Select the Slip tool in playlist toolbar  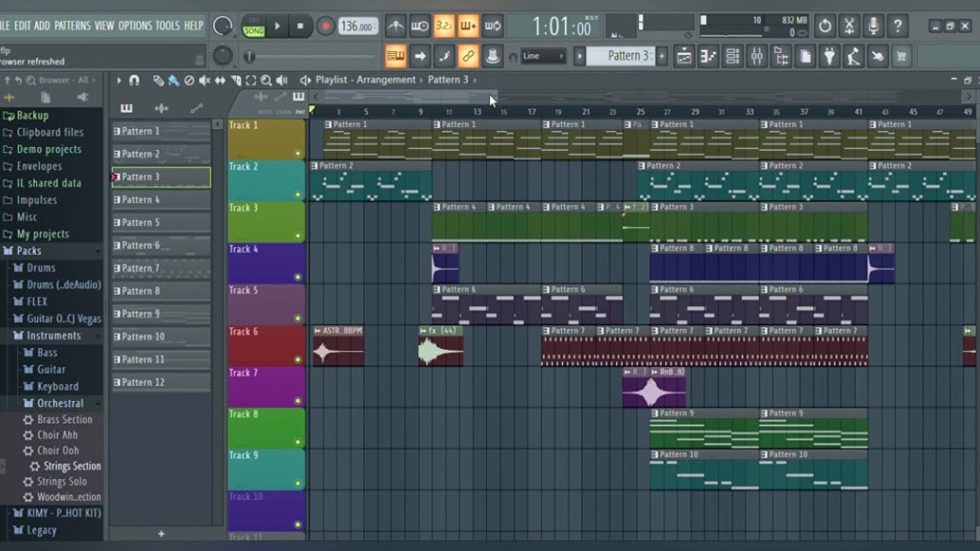(220, 80)
